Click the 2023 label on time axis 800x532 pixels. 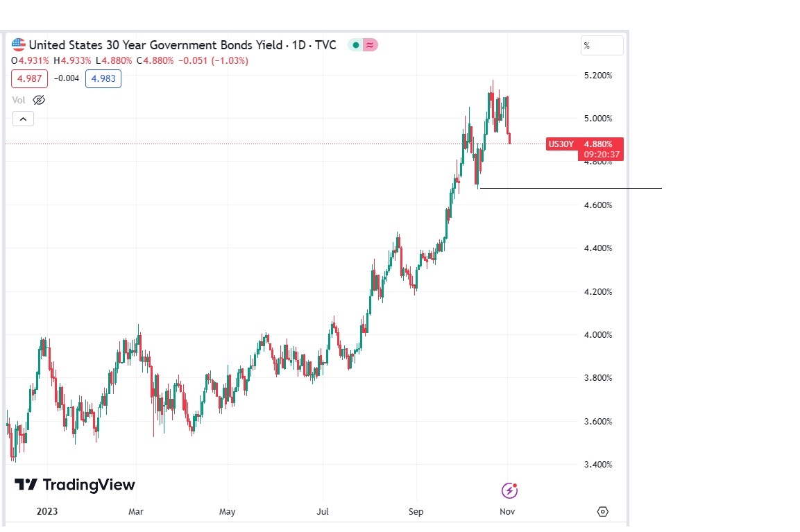(47, 512)
